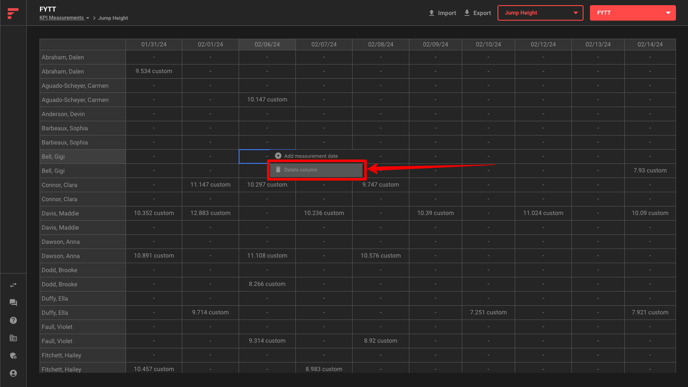Select the 02/01/24 column header
This screenshot has width=688, height=387.
click(210, 44)
